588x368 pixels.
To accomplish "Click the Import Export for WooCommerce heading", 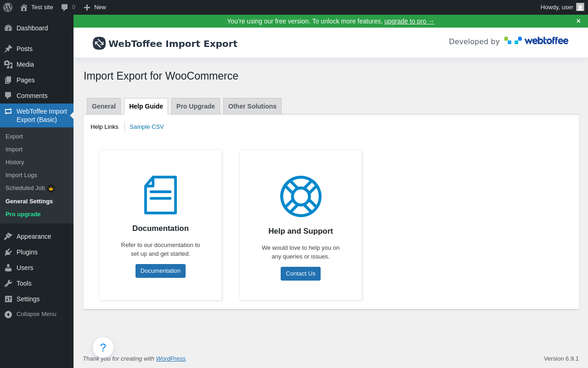I will (161, 76).
